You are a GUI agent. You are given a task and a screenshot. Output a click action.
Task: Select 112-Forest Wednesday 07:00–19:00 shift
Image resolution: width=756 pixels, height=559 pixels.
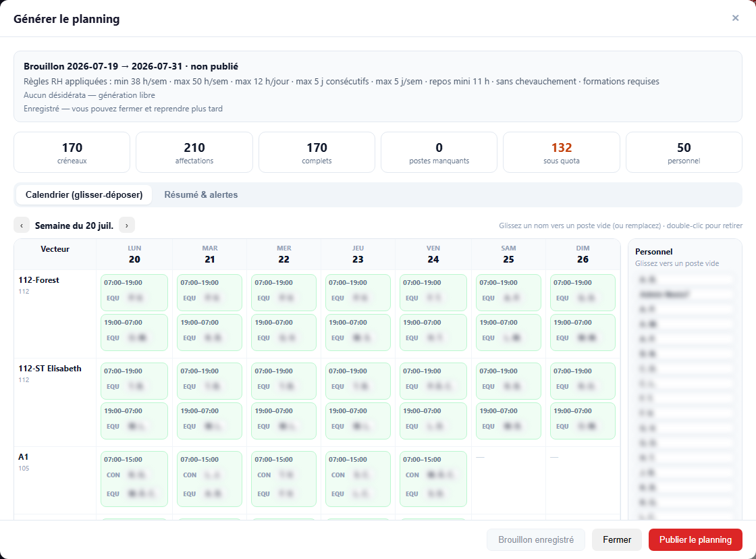pyautogui.click(x=284, y=292)
